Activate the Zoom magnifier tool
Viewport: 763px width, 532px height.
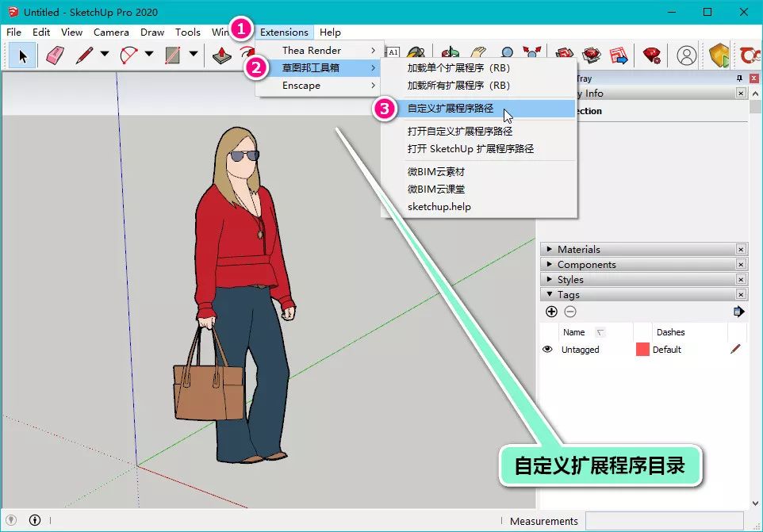tap(507, 52)
